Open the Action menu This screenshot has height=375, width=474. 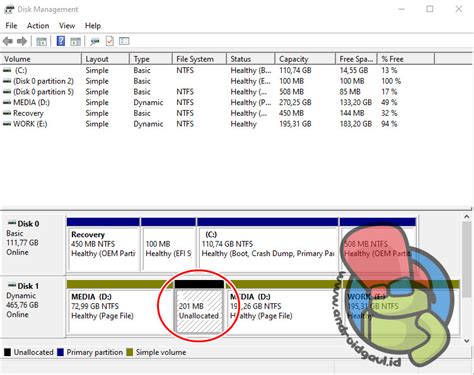click(38, 26)
